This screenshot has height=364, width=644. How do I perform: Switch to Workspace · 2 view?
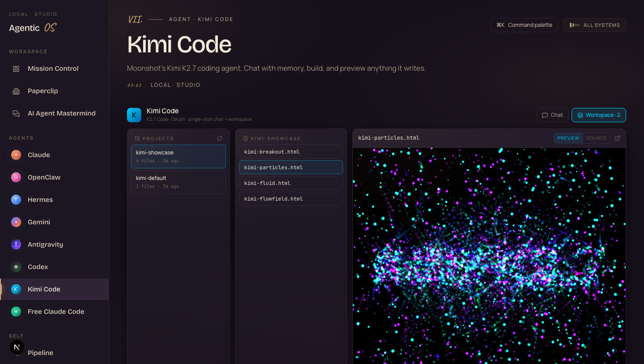point(598,115)
